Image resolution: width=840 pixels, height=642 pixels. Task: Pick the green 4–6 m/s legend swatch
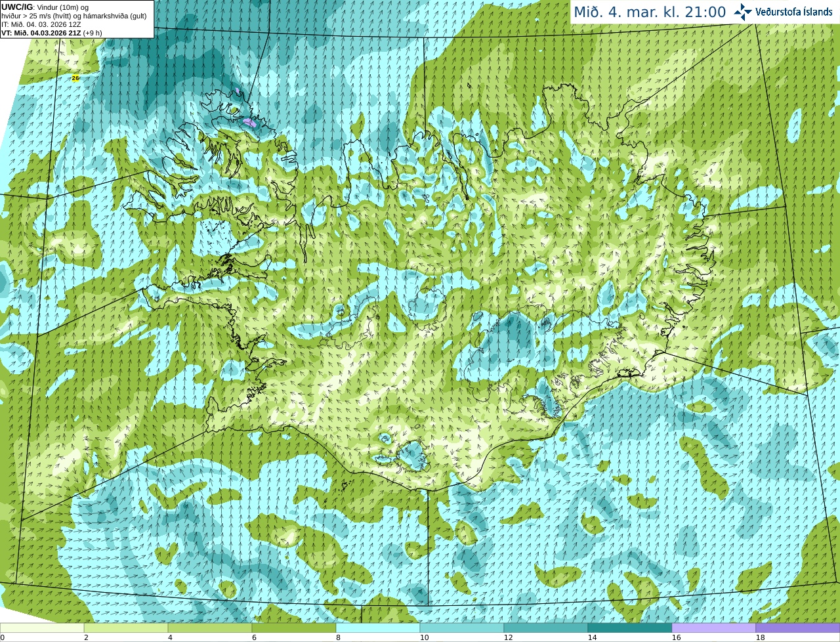click(x=210, y=628)
